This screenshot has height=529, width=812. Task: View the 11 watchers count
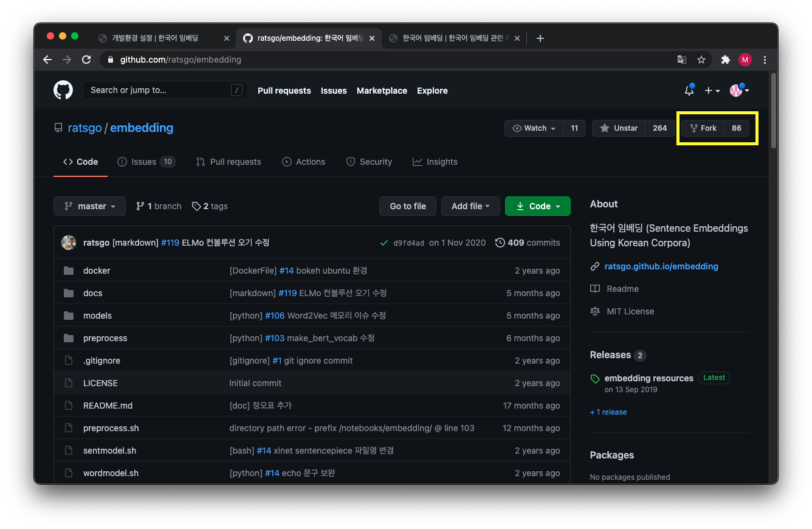[x=574, y=128]
